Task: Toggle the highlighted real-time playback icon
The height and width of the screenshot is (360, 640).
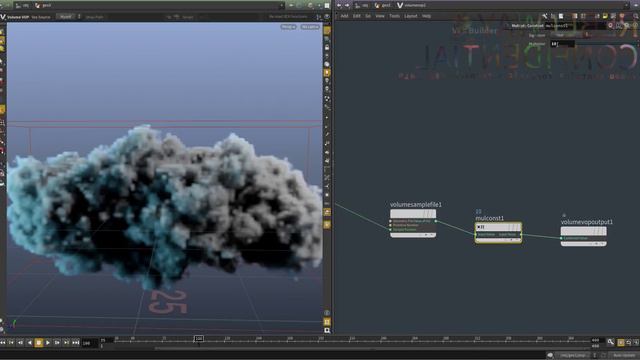Action: (x=621, y=343)
